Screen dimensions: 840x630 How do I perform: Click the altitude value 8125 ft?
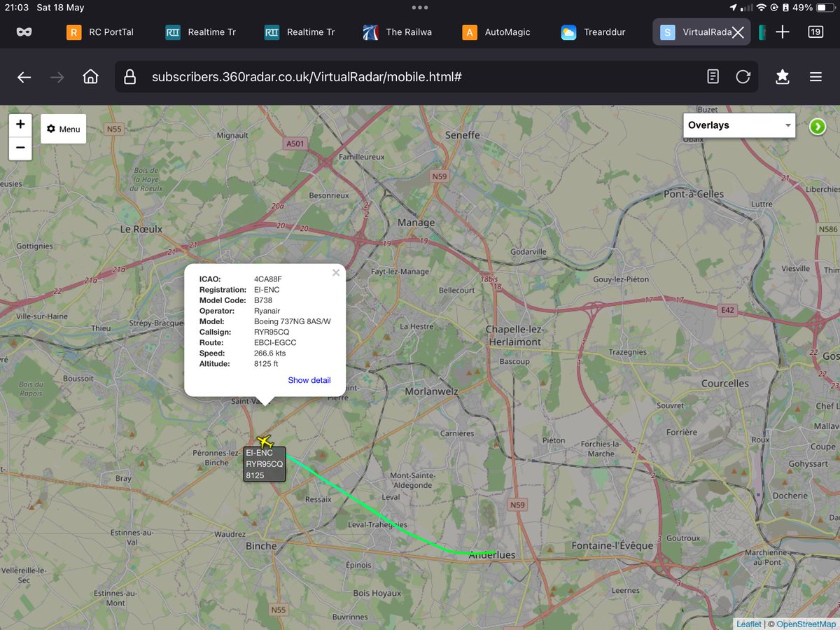coord(266,363)
